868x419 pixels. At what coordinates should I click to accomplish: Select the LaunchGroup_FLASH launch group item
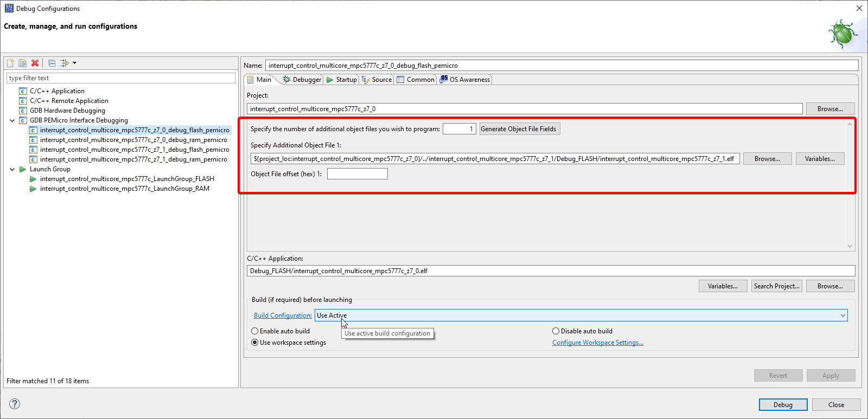[127, 179]
